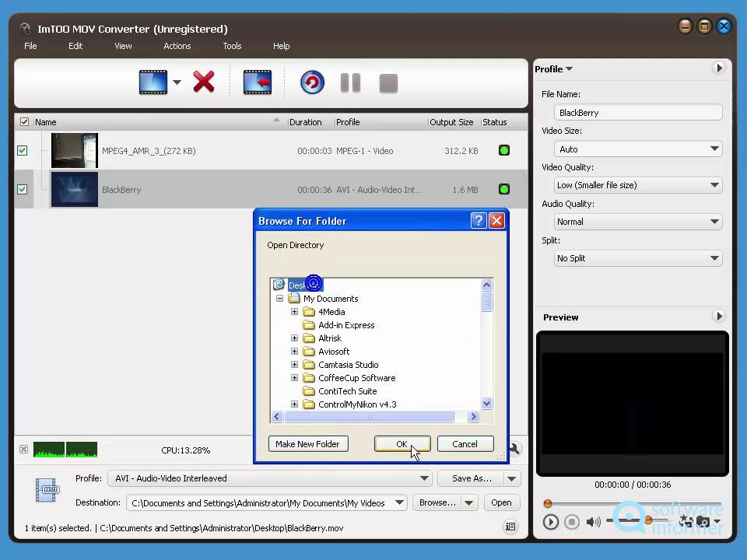Pause the conversion
This screenshot has width=747, height=560.
(350, 83)
